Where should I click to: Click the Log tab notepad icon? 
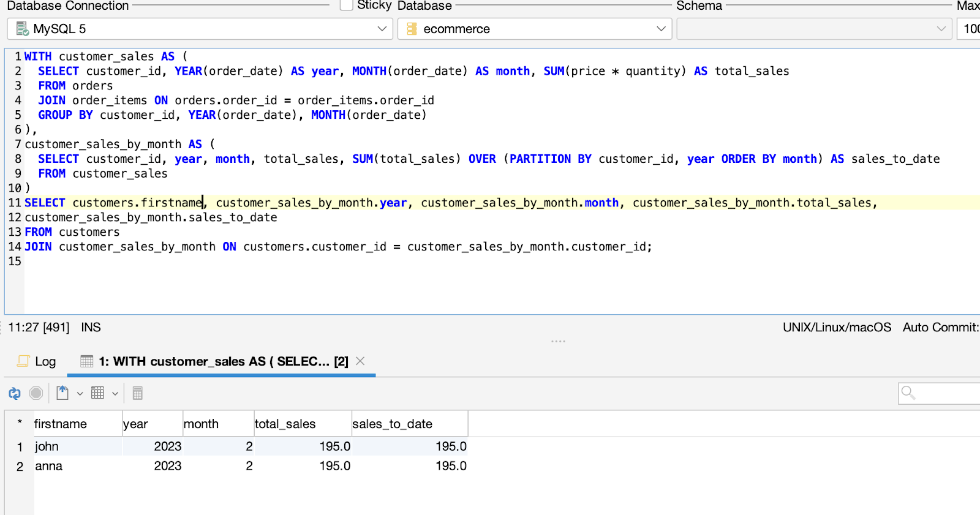pos(23,361)
